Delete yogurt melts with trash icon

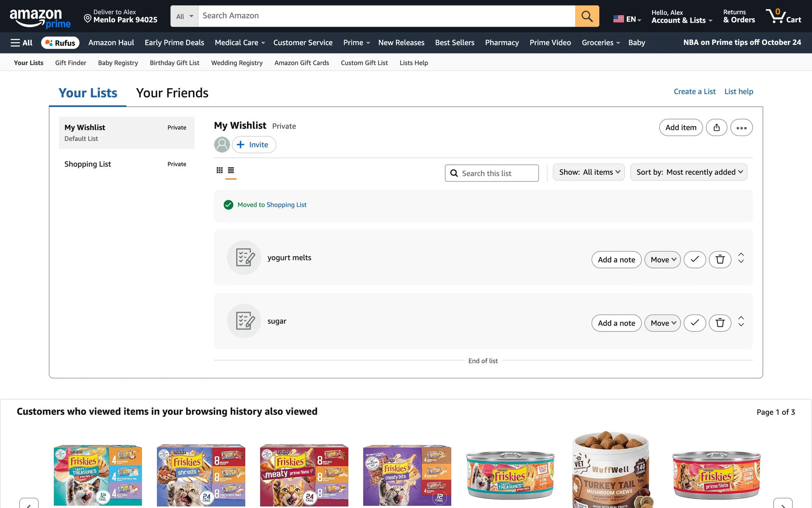click(720, 260)
